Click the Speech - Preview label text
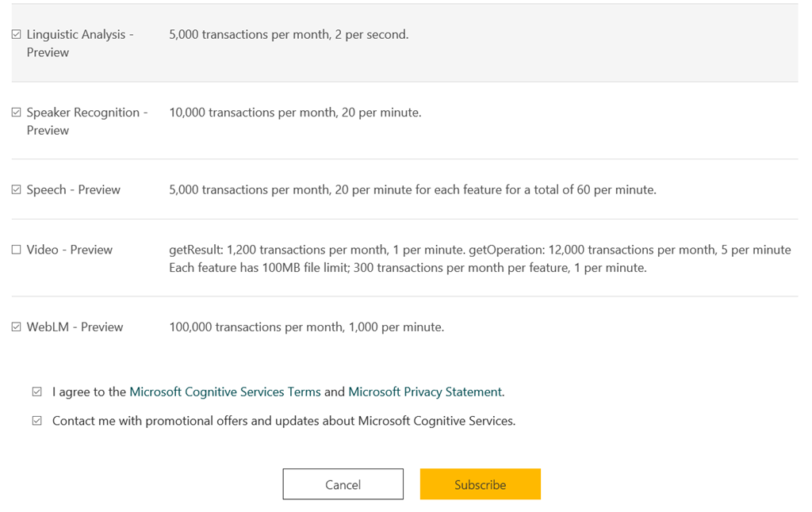The width and height of the screenshot is (812, 512). click(74, 190)
